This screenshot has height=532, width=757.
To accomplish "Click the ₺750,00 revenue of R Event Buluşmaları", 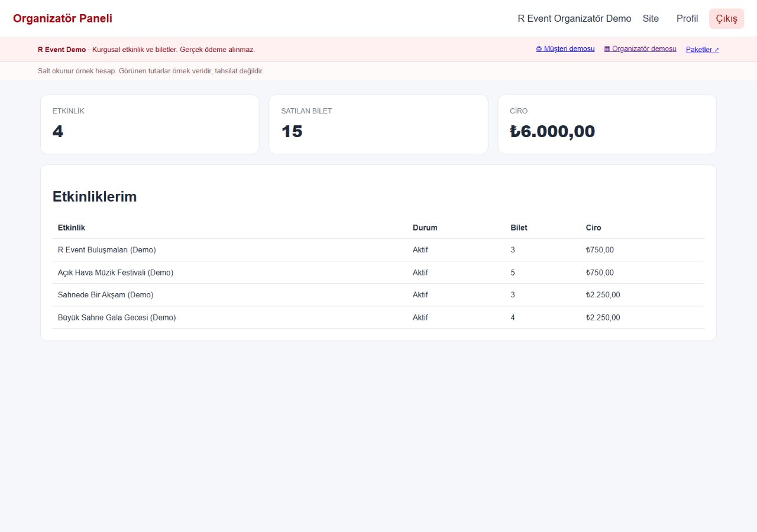I will point(600,250).
